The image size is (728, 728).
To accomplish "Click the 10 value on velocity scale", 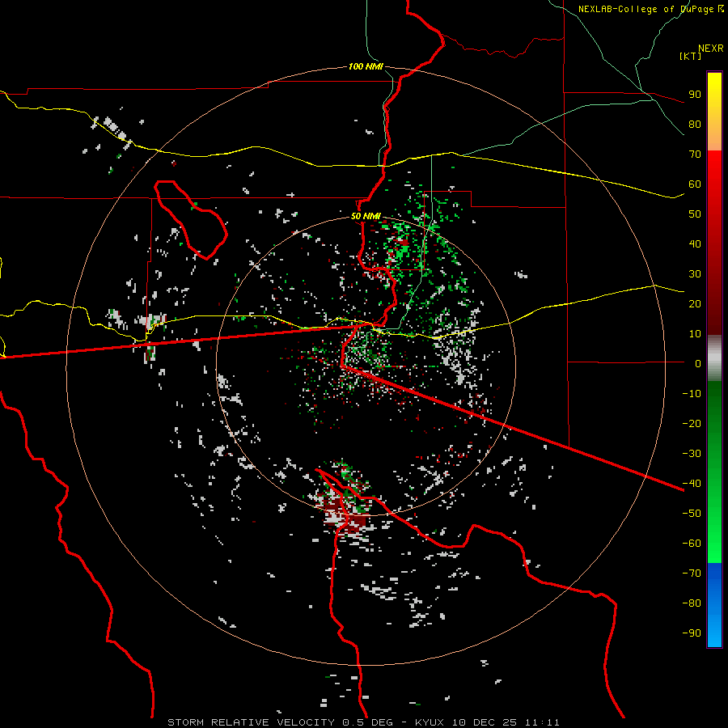I will (695, 334).
